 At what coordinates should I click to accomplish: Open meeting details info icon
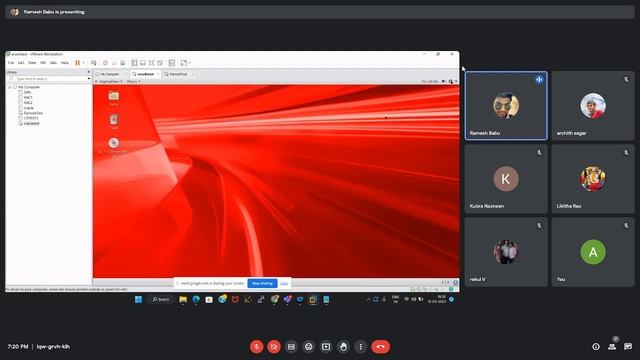tap(596, 347)
